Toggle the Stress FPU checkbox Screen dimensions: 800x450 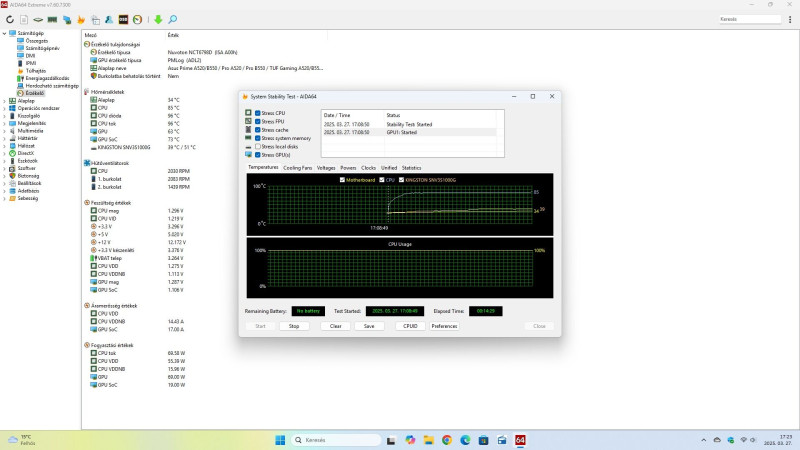point(258,121)
